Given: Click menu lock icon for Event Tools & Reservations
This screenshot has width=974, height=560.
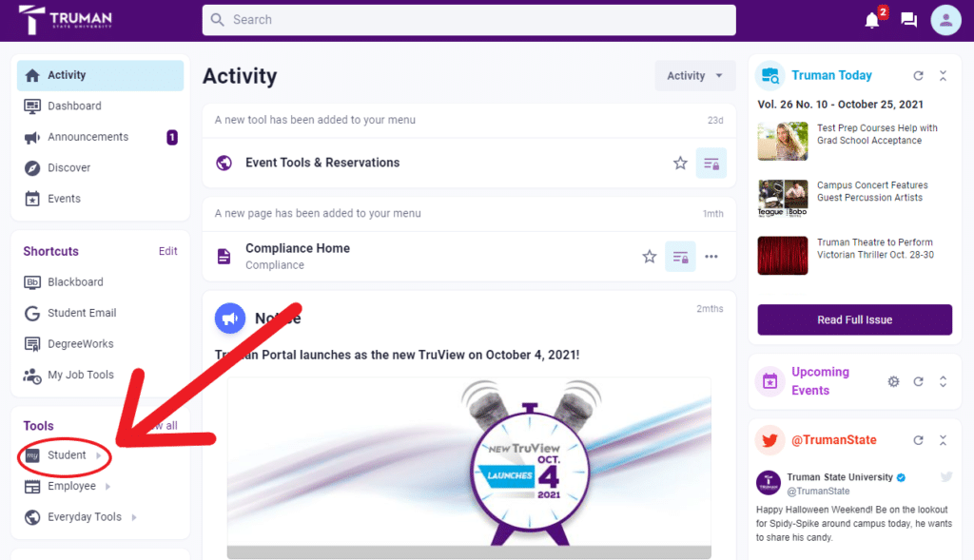Looking at the screenshot, I should click(711, 164).
